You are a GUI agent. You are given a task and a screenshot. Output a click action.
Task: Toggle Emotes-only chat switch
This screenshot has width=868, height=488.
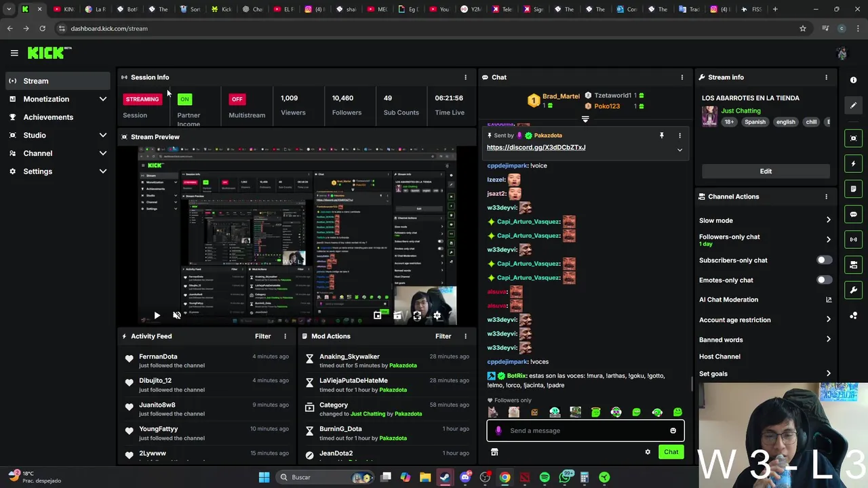click(824, 280)
